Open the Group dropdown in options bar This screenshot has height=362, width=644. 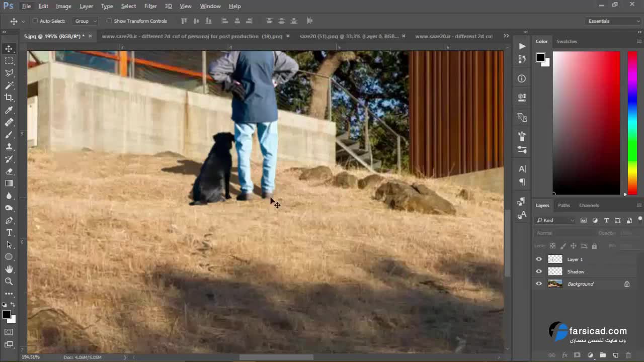[86, 21]
